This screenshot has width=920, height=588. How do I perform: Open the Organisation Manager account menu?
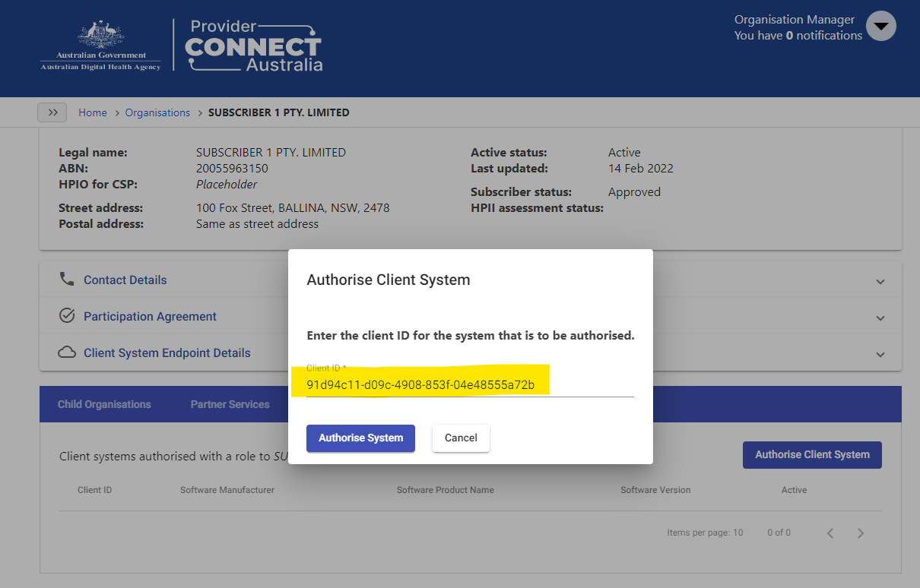[x=880, y=26]
